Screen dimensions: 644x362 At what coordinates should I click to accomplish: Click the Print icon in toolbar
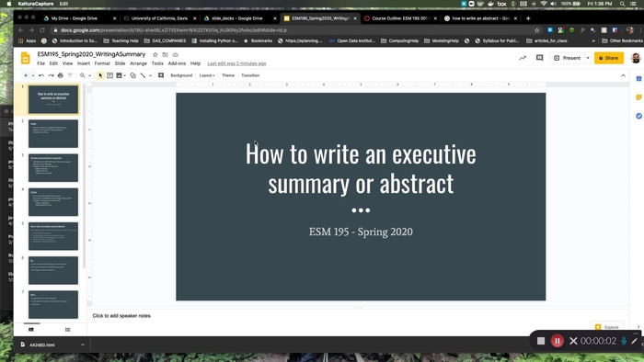[x=61, y=75]
